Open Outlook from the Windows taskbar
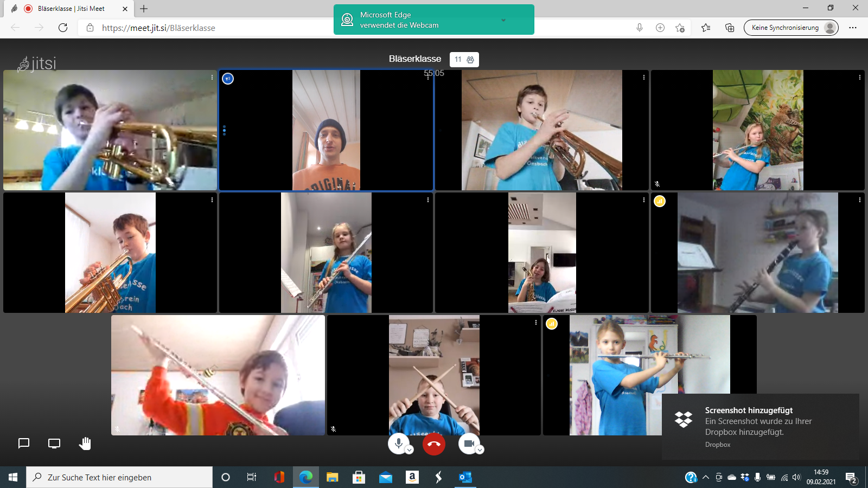The image size is (868, 488). click(x=465, y=477)
